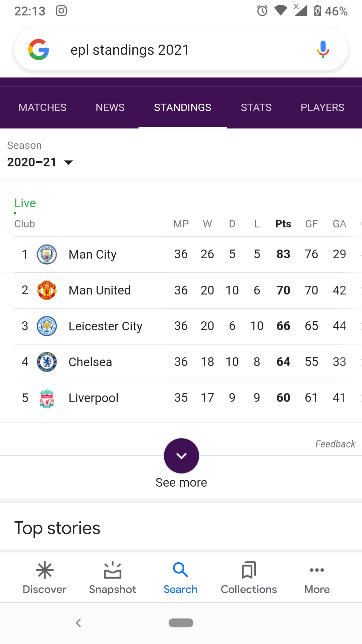362x644 pixels.
Task: Expand standings with See more button
Action: (x=181, y=456)
